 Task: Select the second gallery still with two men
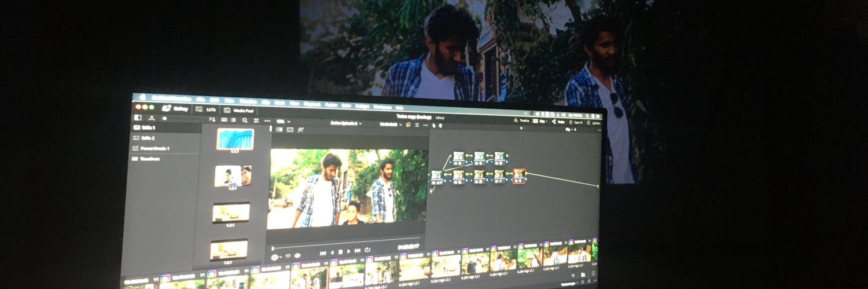click(233, 176)
